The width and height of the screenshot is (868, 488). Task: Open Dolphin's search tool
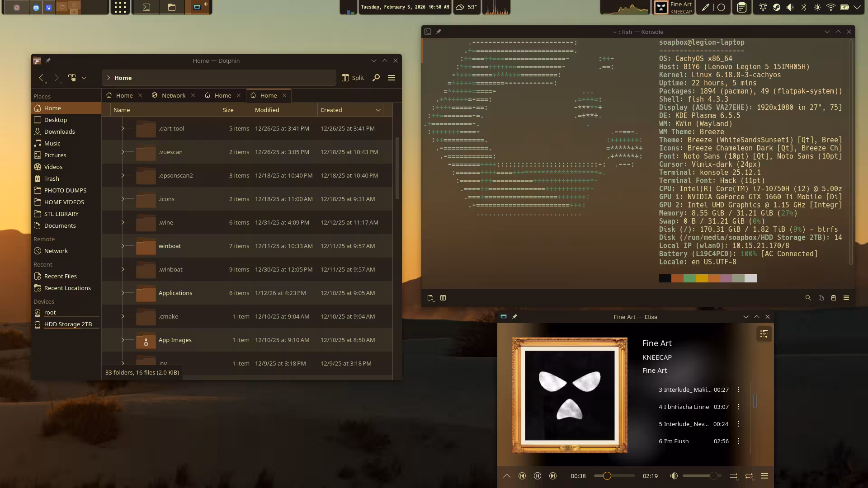coord(376,78)
